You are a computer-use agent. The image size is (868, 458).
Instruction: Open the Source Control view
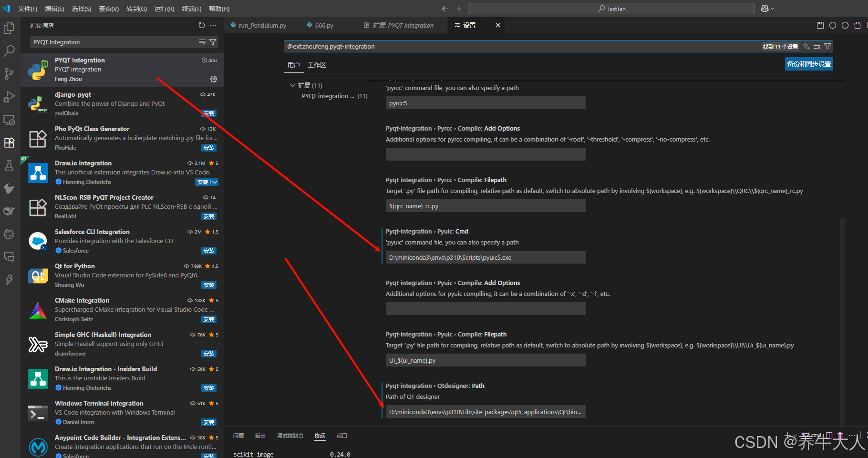point(9,74)
